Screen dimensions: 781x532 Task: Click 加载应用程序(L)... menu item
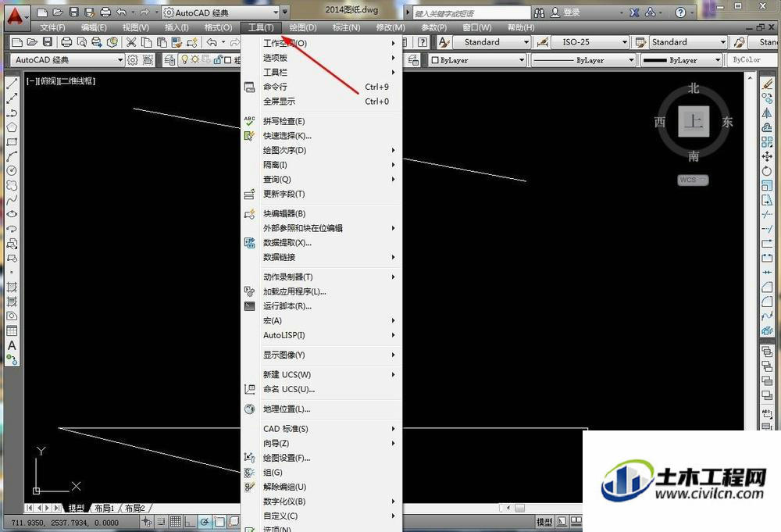321,291
